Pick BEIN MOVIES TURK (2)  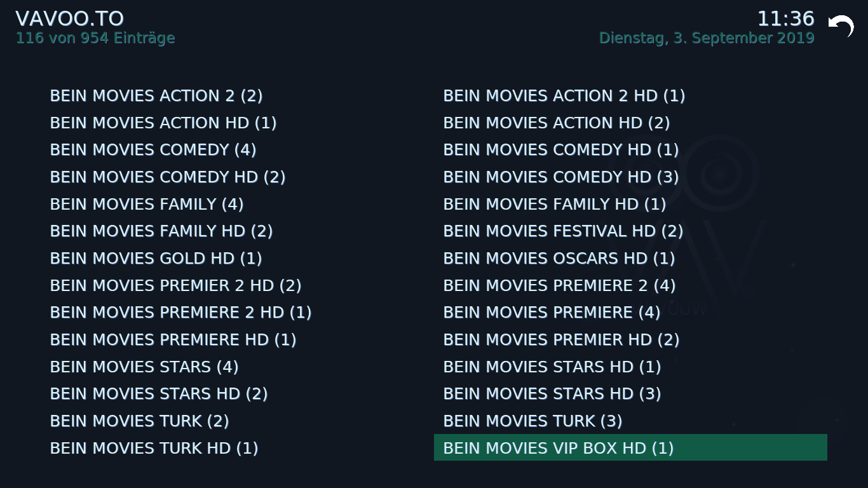pyautogui.click(x=237, y=421)
